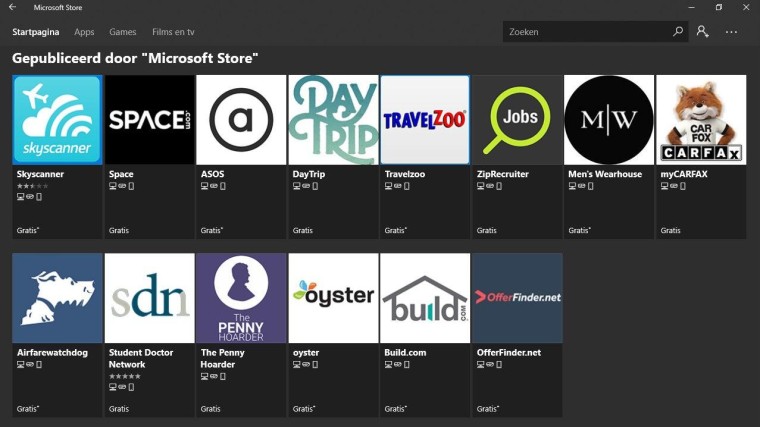Click the myCARFAX title text
Viewport: 760px width, 427px height.
(x=683, y=174)
